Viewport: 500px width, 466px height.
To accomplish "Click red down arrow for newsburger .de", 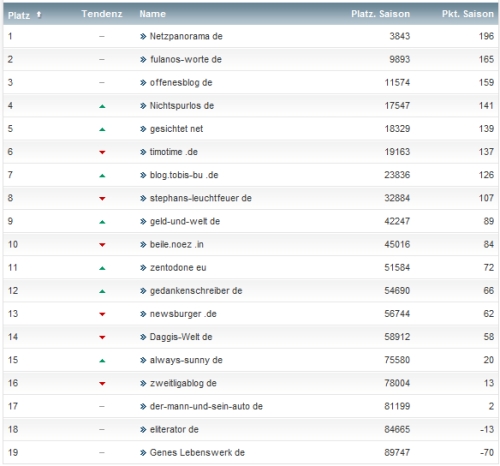I will coord(102,314).
